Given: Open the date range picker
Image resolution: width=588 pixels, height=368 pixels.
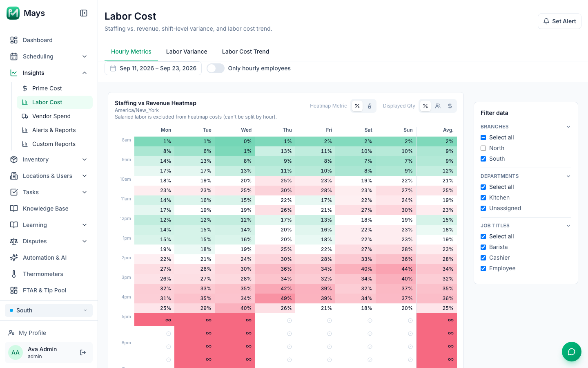Looking at the screenshot, I should (153, 68).
